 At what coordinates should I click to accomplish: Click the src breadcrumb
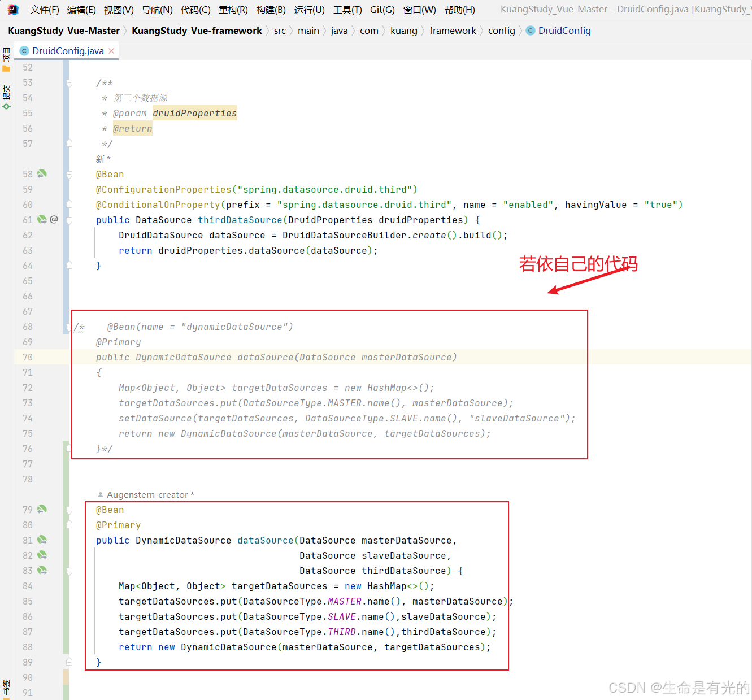tap(280, 31)
